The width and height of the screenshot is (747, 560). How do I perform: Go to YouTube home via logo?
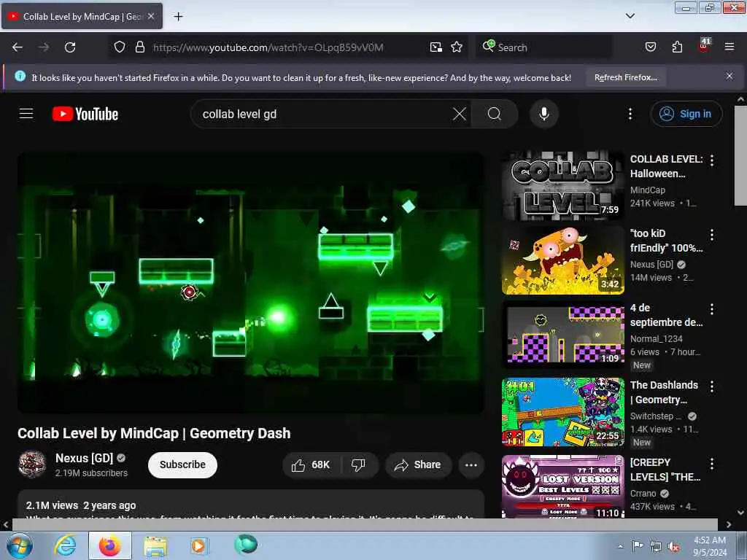[85, 114]
